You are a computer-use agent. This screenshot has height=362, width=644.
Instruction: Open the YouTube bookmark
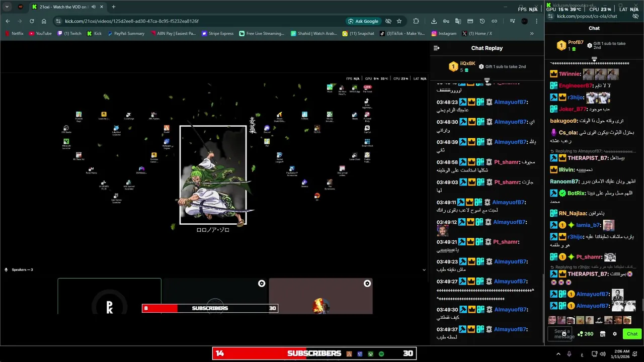(x=40, y=34)
